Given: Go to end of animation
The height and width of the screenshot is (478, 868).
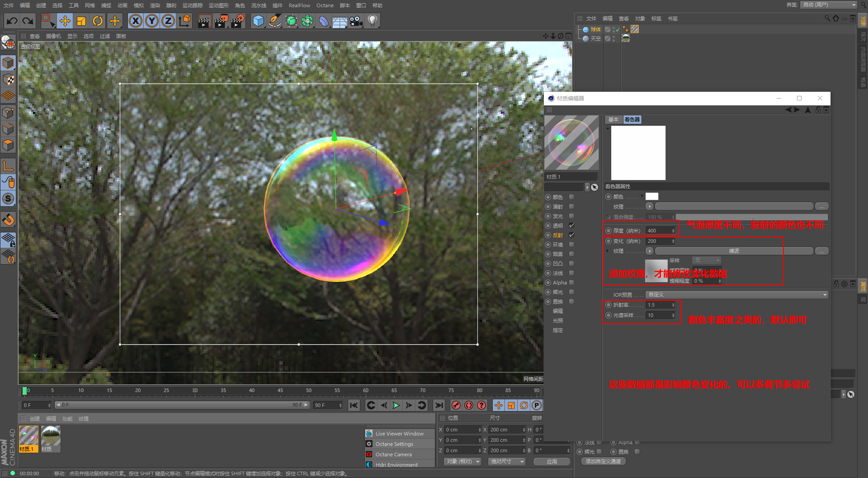Looking at the screenshot, I should coord(439,405).
